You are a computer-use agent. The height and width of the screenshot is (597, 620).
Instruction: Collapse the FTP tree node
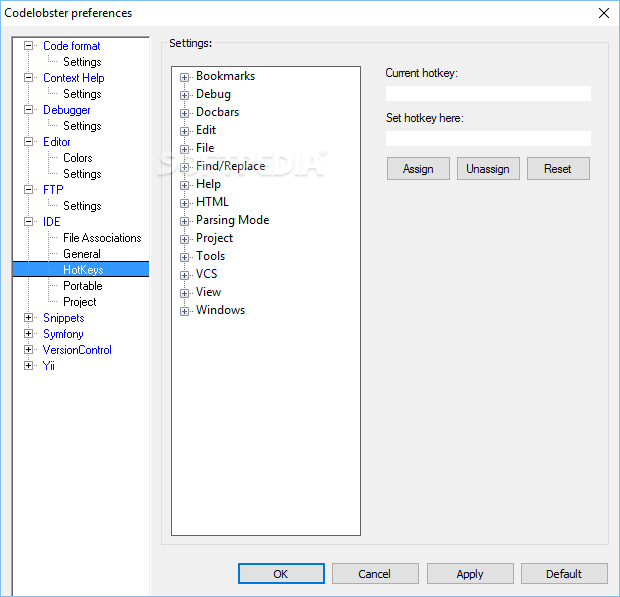28,190
